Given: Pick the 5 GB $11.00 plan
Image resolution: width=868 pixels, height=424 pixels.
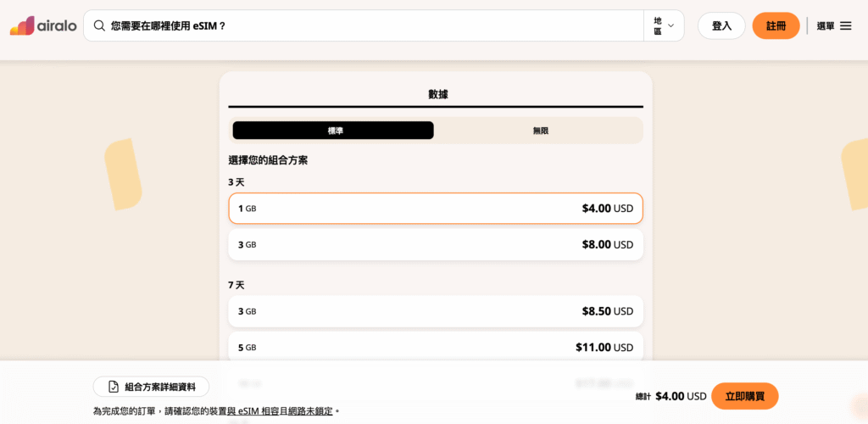Looking at the screenshot, I should click(436, 347).
